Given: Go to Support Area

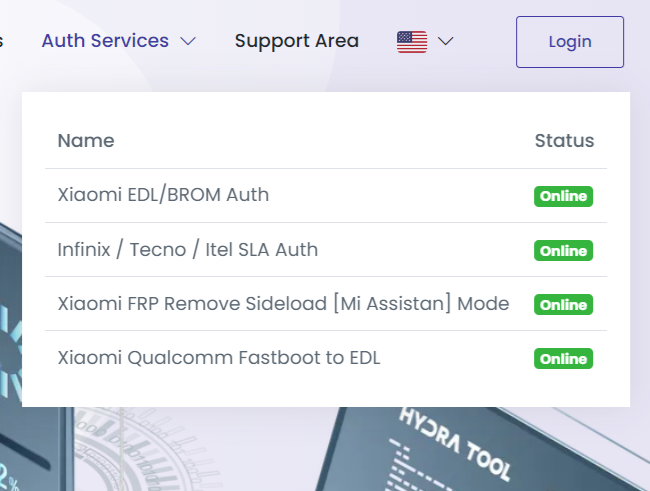Looking at the screenshot, I should click(296, 41).
